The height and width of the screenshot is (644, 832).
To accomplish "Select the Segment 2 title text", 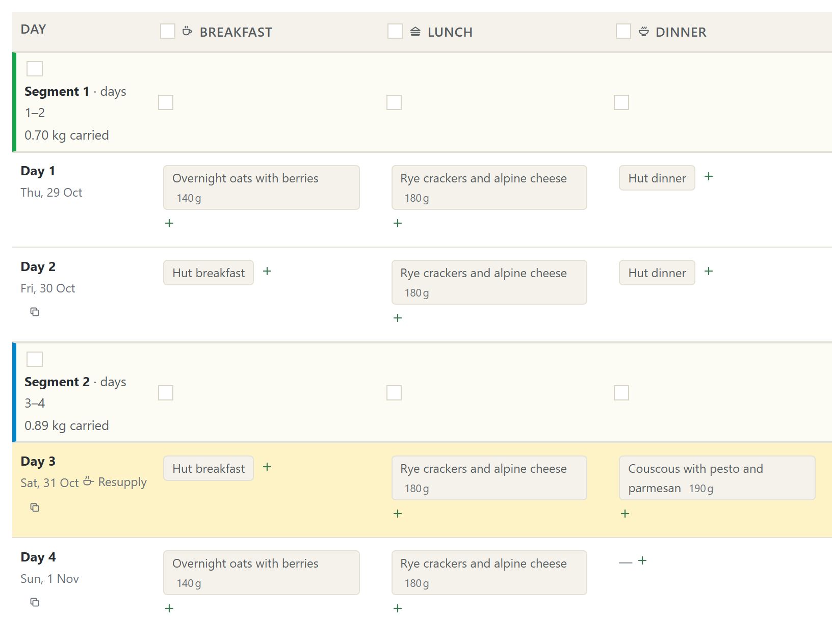I will coord(57,382).
